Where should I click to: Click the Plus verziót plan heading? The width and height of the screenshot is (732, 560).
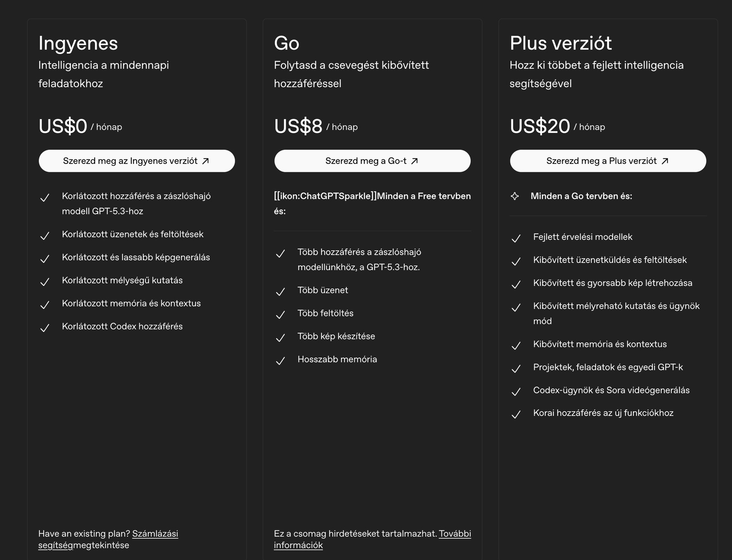point(560,43)
